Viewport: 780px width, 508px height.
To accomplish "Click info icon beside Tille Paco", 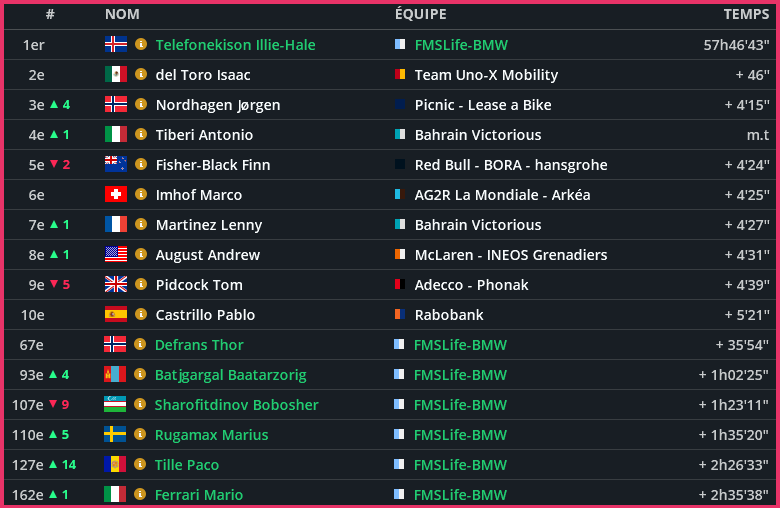I will tap(140, 465).
